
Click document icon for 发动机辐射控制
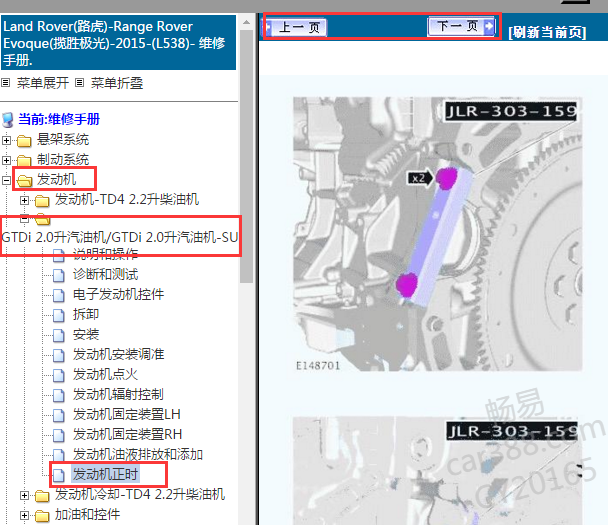(59, 395)
